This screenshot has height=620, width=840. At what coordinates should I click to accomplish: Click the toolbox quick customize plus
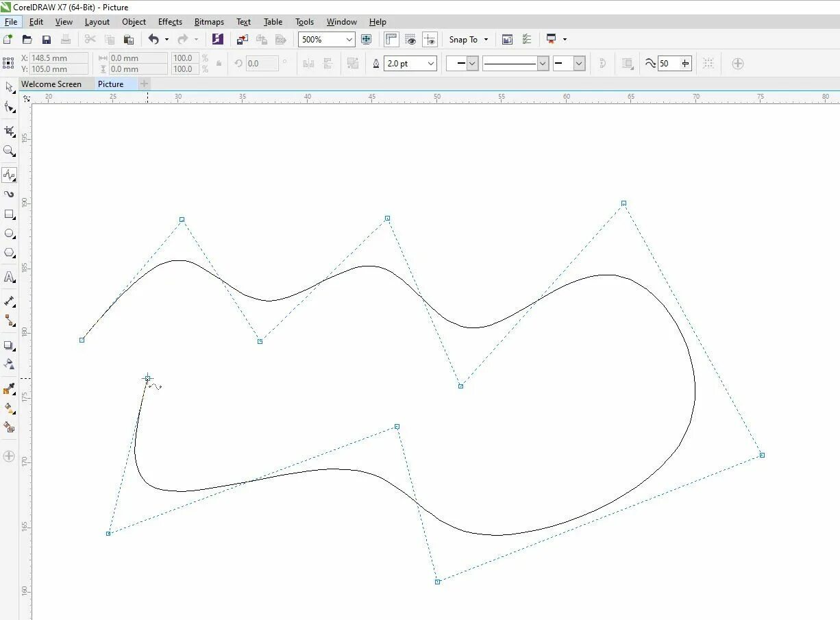coord(9,456)
